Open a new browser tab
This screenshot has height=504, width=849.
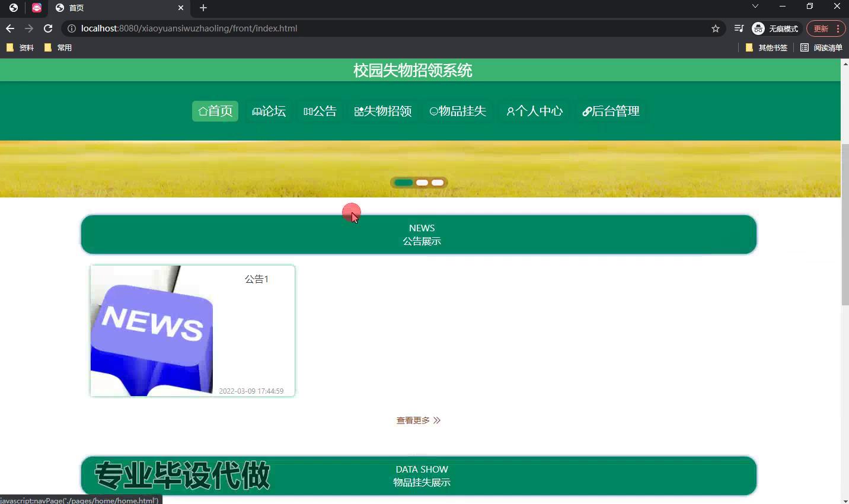point(203,8)
